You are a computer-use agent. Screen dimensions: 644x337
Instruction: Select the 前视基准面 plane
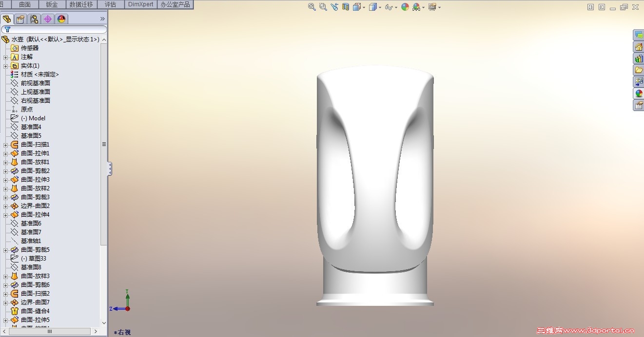pyautogui.click(x=30, y=83)
